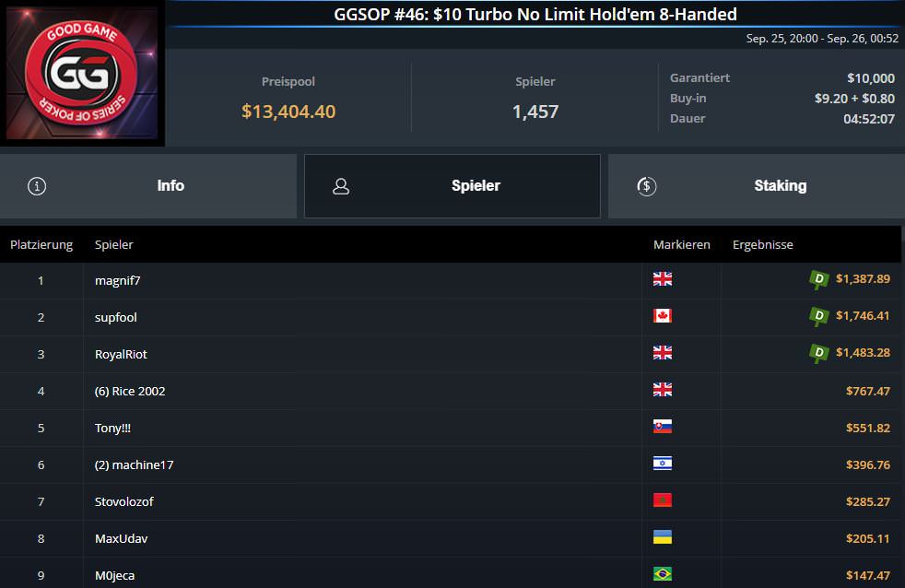Click the player count 1,457
The image size is (905, 588).
point(535,112)
